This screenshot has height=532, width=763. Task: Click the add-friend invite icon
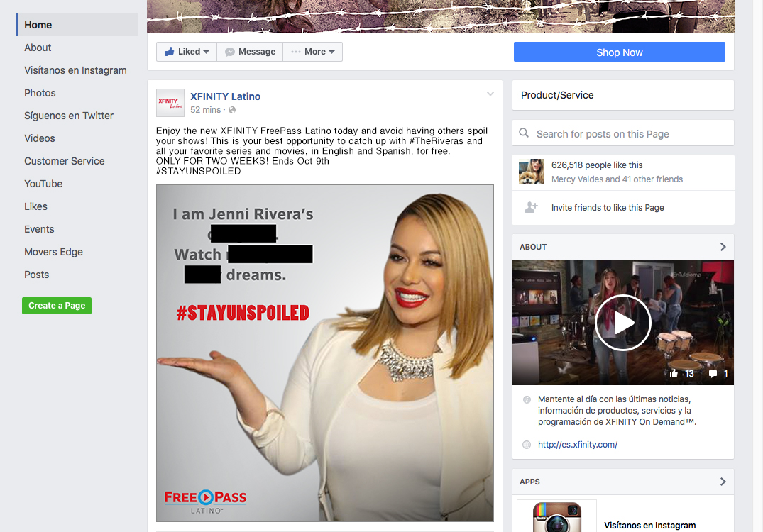tap(532, 208)
